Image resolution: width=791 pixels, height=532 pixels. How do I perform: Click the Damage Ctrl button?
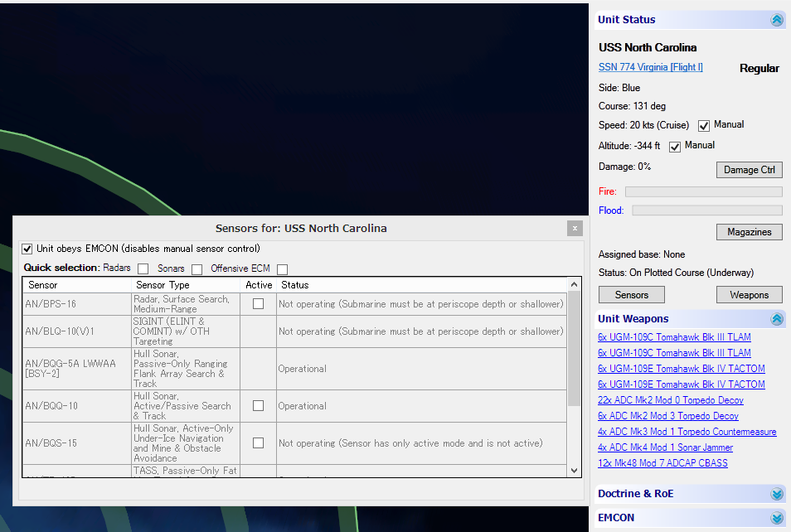(x=750, y=170)
